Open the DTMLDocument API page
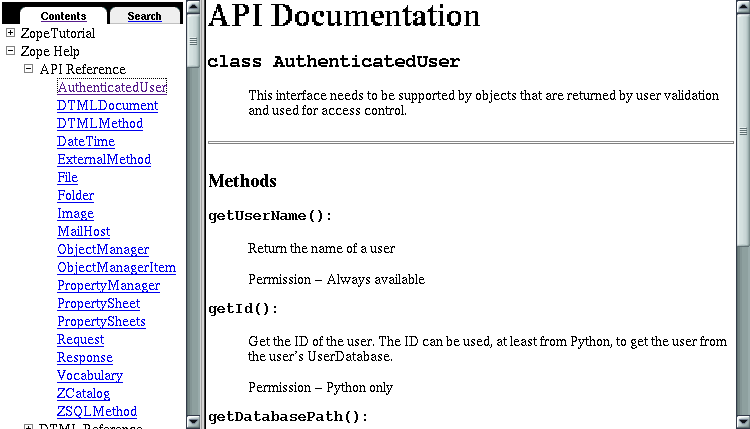Image resolution: width=750 pixels, height=429 pixels. (107, 106)
